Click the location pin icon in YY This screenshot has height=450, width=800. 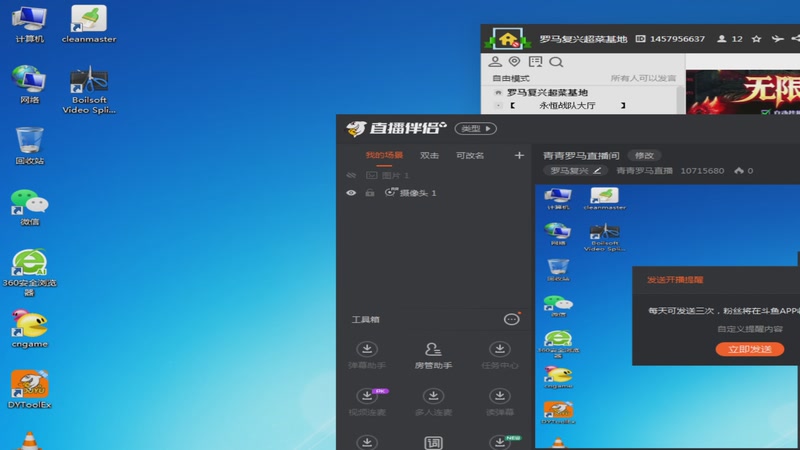click(514, 62)
